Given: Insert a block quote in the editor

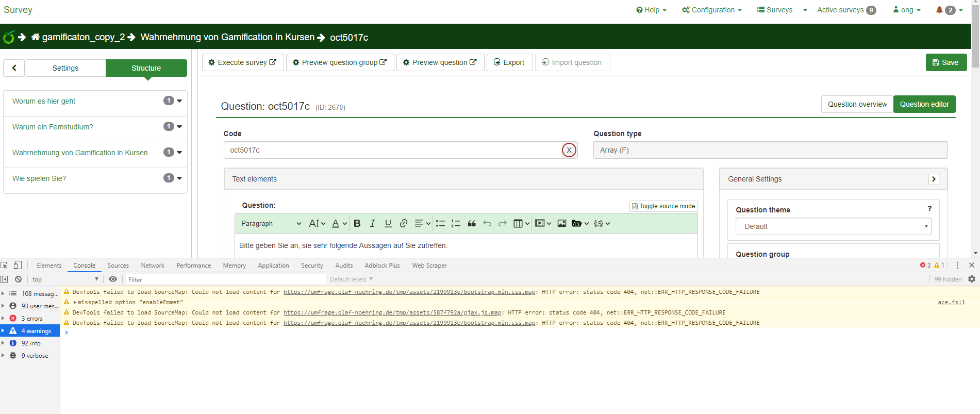Looking at the screenshot, I should point(472,223).
